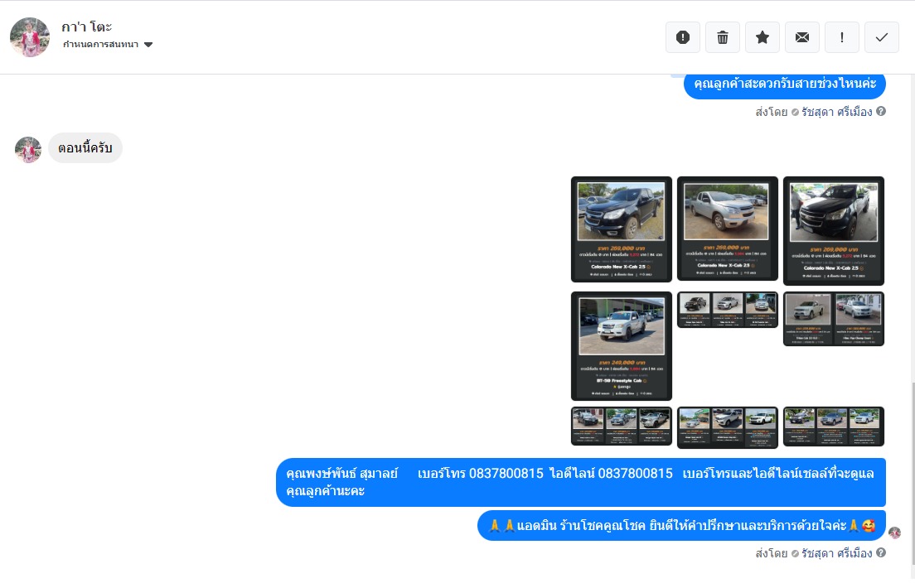Open the middle collage image in bottom row
The width and height of the screenshot is (915, 588).
(x=728, y=427)
